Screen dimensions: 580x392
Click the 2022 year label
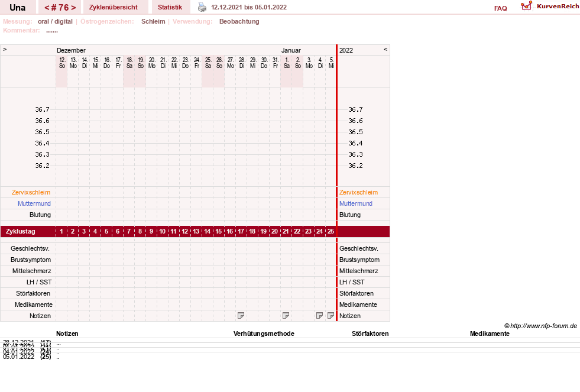coord(346,50)
